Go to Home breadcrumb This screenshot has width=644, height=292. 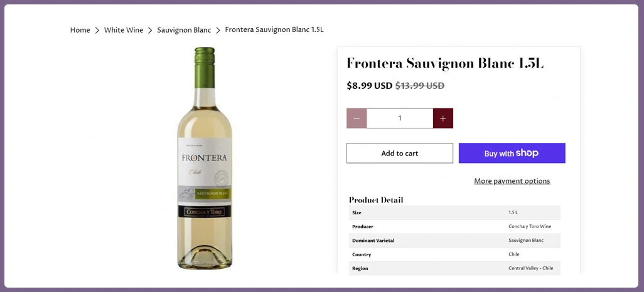click(80, 30)
